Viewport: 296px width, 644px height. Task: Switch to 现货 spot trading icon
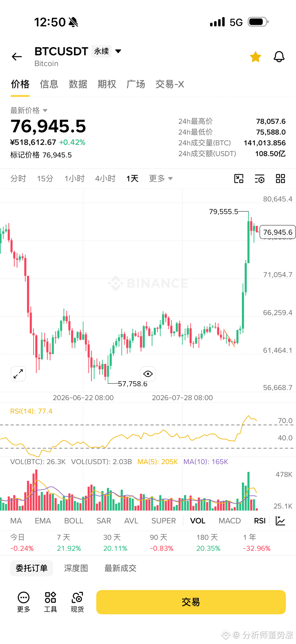pyautogui.click(x=78, y=602)
